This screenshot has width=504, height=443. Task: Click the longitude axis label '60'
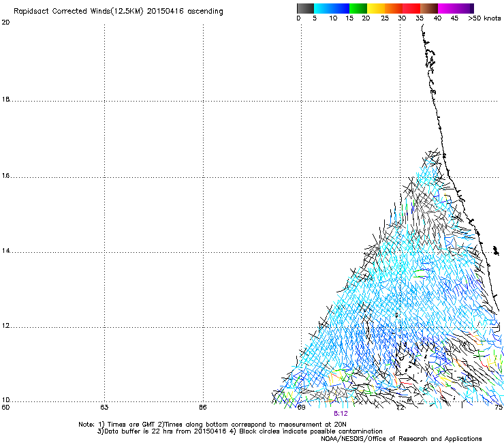pos(5,408)
